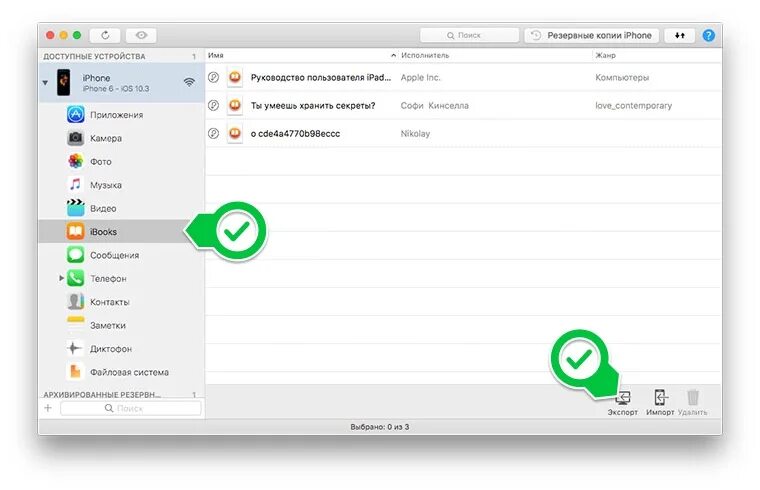Select the iPhone 6 device thumbnail
Image resolution: width=760 pixels, height=490 pixels.
(x=63, y=82)
